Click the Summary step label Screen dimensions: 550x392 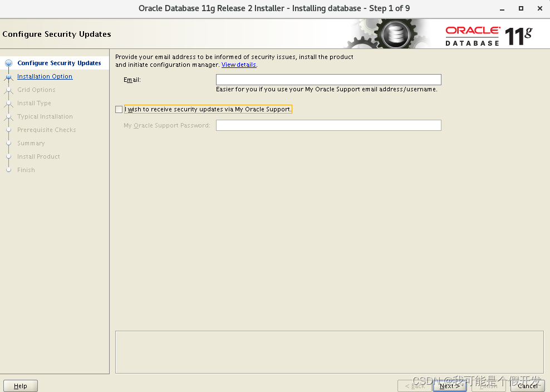coord(31,143)
